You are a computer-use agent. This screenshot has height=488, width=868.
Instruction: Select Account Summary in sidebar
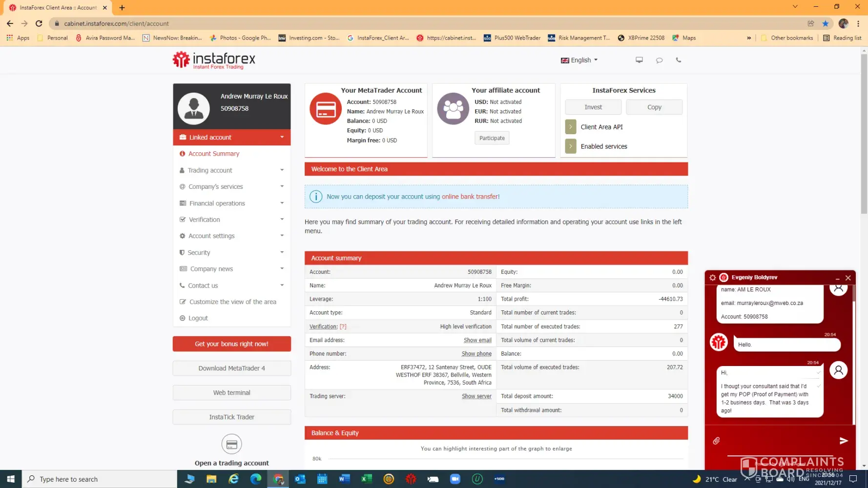214,154
